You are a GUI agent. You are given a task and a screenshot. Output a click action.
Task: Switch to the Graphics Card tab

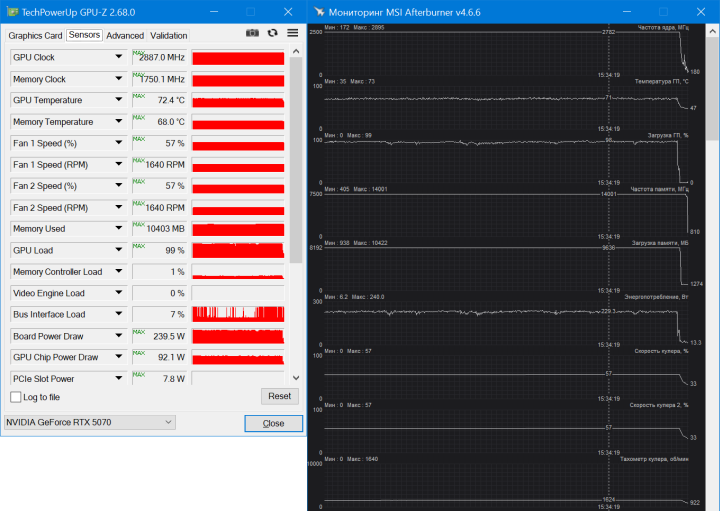35,35
